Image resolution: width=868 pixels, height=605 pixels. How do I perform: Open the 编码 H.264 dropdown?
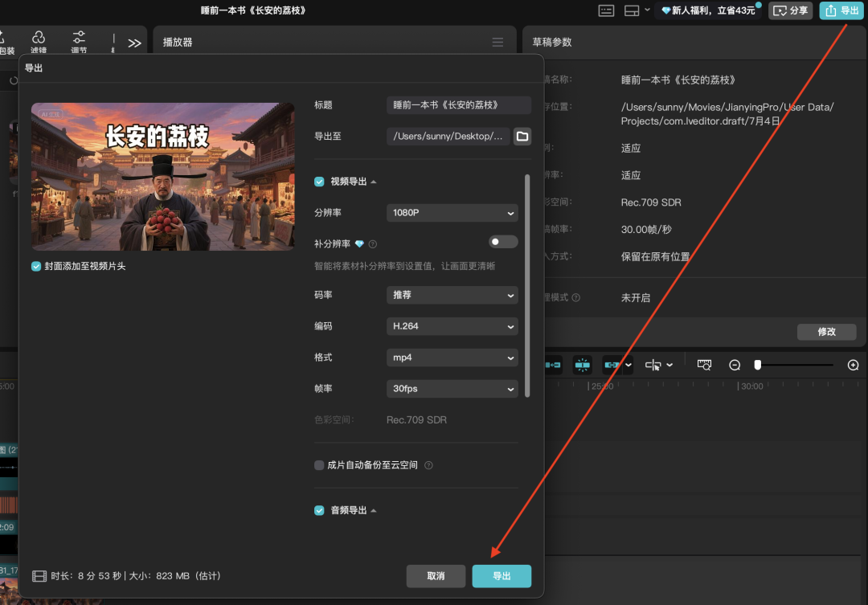tap(452, 326)
